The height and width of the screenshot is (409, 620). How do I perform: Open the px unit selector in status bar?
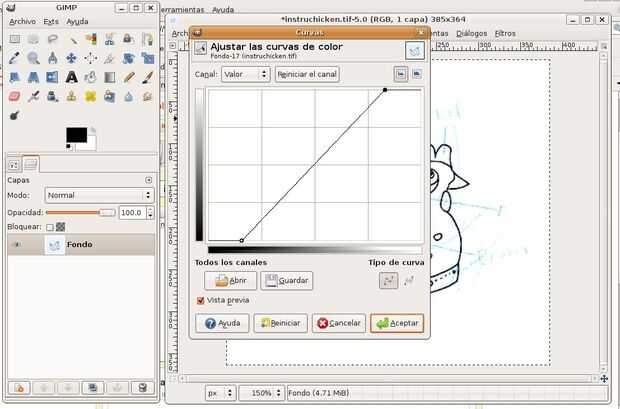coord(220,393)
